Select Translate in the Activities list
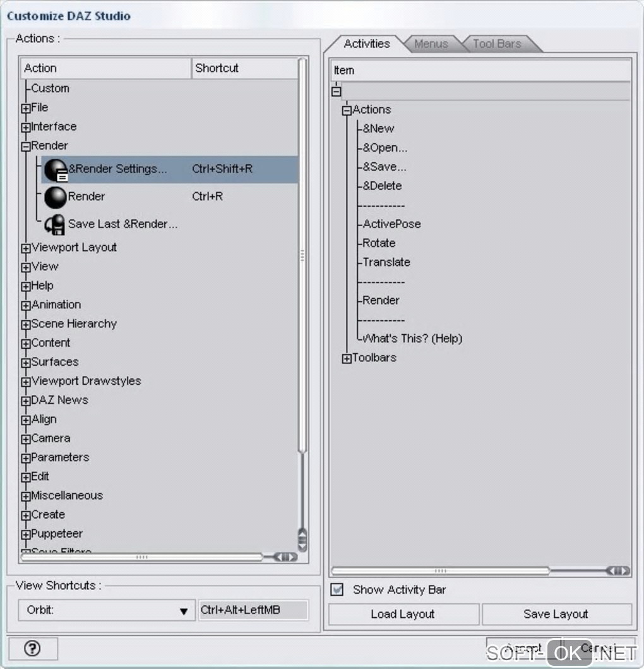The width and height of the screenshot is (644, 669). [x=386, y=262]
